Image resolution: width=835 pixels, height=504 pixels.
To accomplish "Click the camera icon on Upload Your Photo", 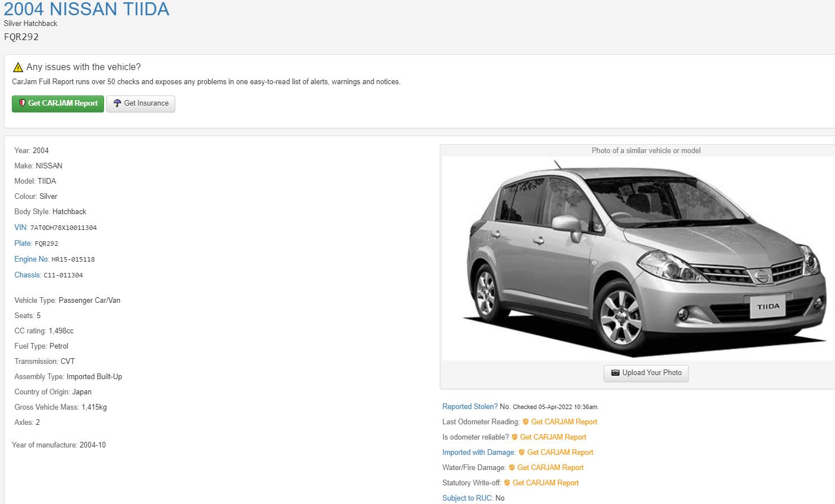I will (615, 373).
